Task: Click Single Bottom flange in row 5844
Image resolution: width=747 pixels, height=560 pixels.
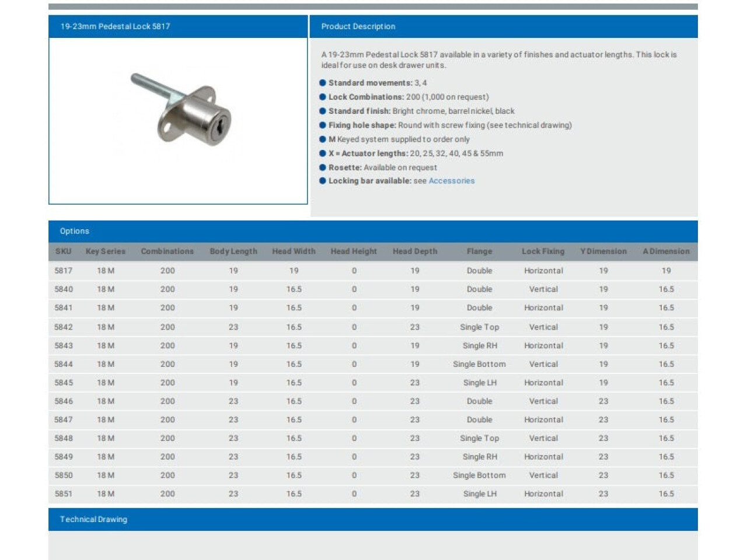Action: coord(480,364)
